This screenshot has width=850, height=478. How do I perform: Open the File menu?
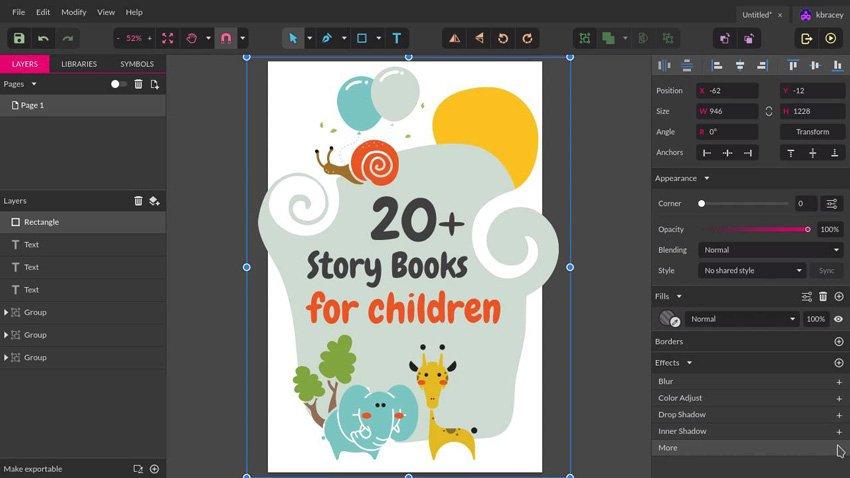(18, 12)
